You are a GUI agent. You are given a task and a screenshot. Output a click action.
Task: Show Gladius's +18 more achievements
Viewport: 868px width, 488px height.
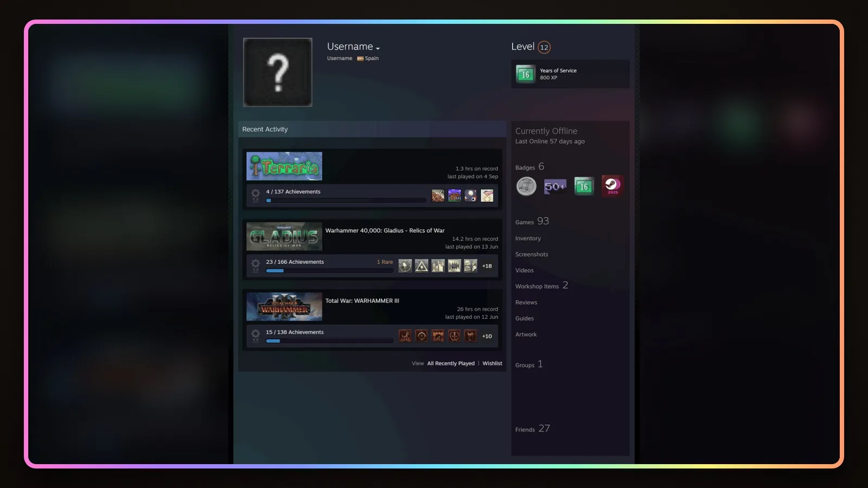click(487, 266)
